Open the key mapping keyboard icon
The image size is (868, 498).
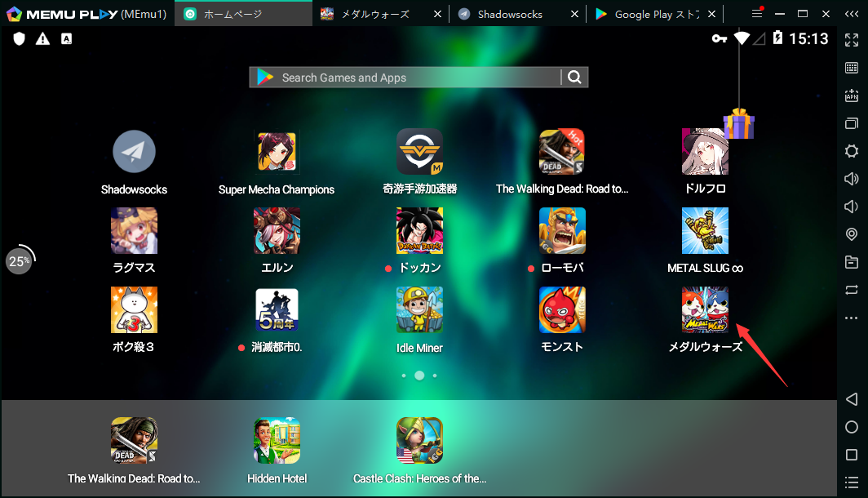(852, 68)
